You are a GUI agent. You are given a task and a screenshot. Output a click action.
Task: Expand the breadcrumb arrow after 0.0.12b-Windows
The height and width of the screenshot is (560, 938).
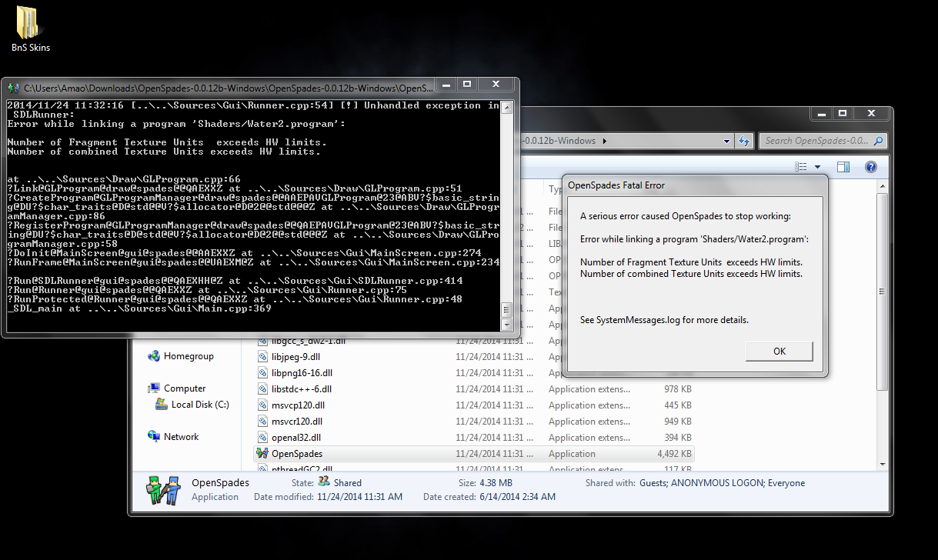point(604,141)
